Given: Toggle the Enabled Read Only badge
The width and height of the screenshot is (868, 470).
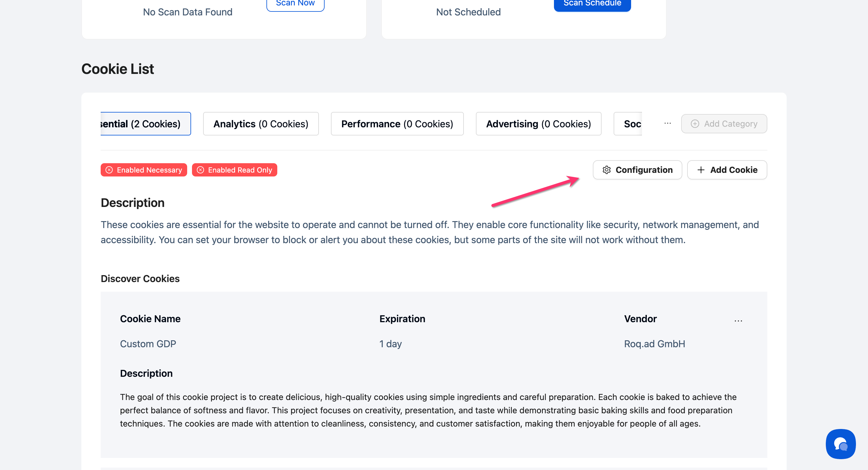Looking at the screenshot, I should pyautogui.click(x=240, y=170).
